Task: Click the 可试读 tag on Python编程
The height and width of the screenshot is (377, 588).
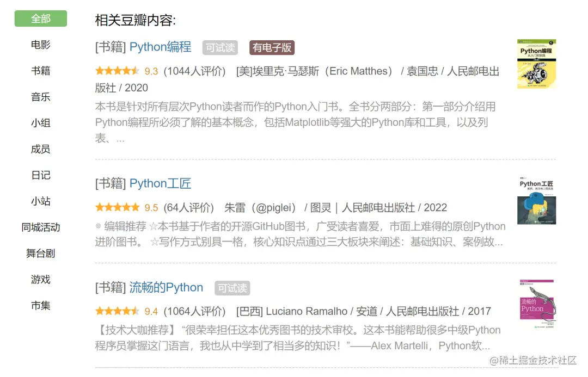Action: coord(220,48)
